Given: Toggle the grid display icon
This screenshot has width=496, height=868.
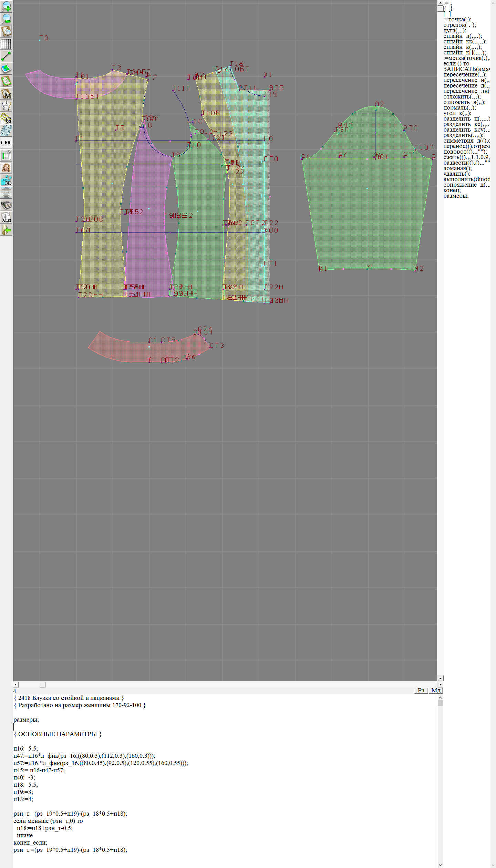Looking at the screenshot, I should (6, 44).
